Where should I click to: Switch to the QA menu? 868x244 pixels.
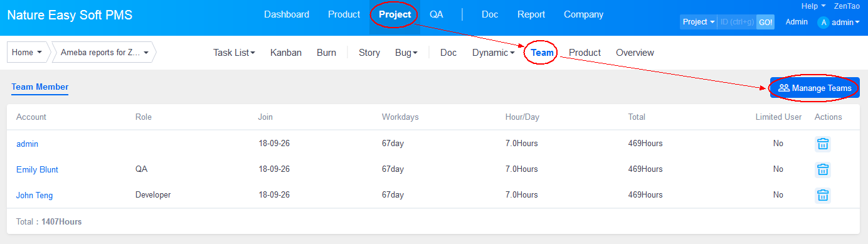click(437, 14)
